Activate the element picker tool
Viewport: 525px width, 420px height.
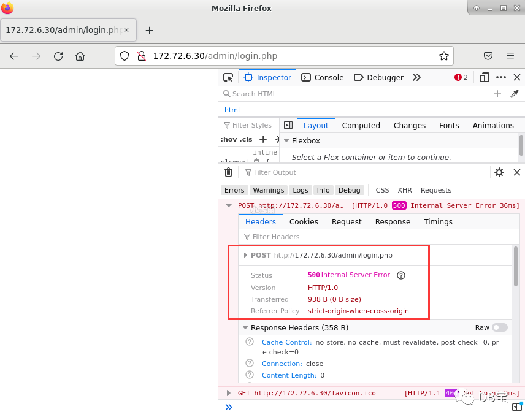pos(228,78)
